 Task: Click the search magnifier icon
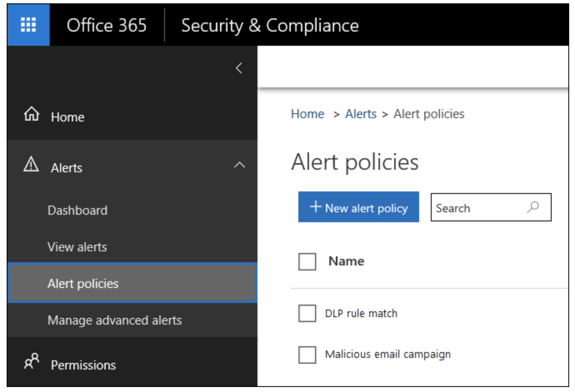(x=533, y=207)
